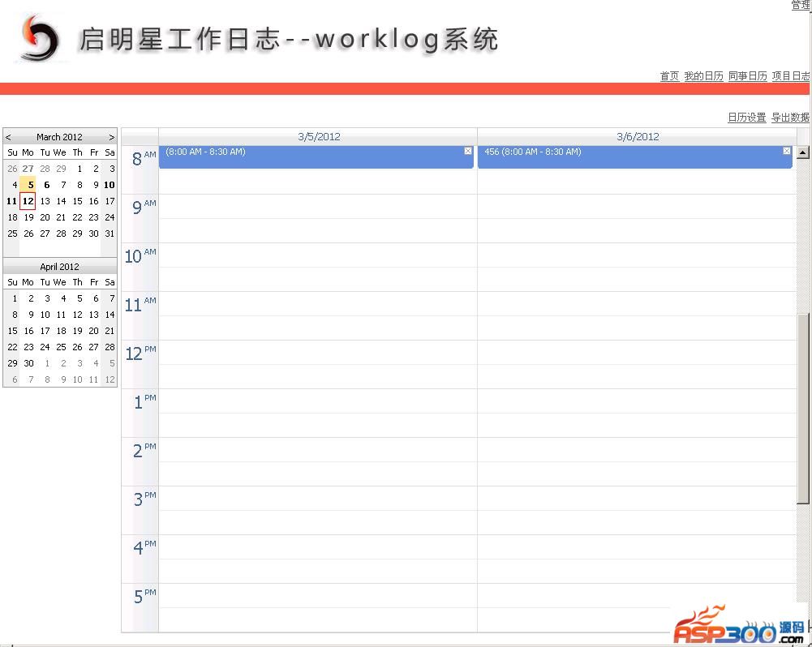This screenshot has height=647, width=812.
Task: Open the 管理 admin link
Action: [800, 5]
